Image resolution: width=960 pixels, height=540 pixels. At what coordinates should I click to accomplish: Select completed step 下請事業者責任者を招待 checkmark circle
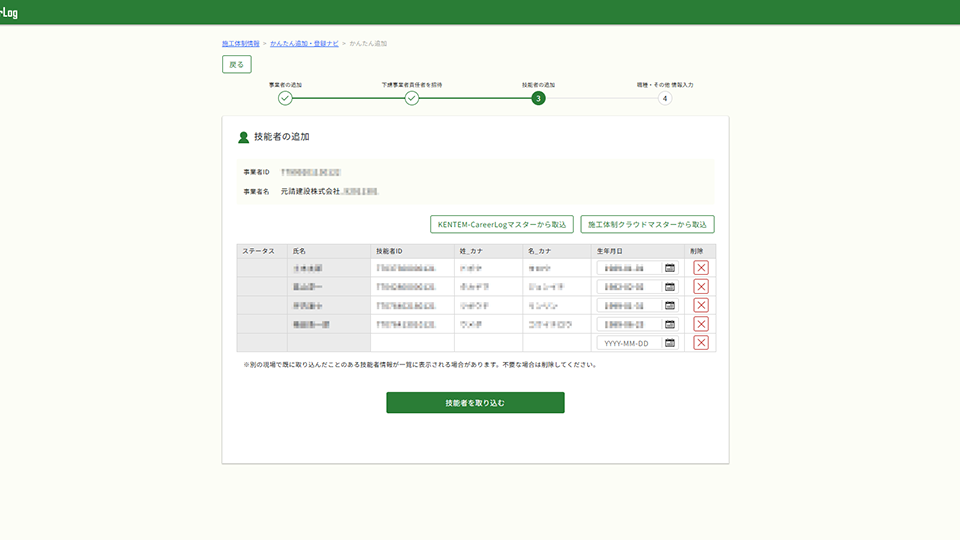tap(411, 99)
